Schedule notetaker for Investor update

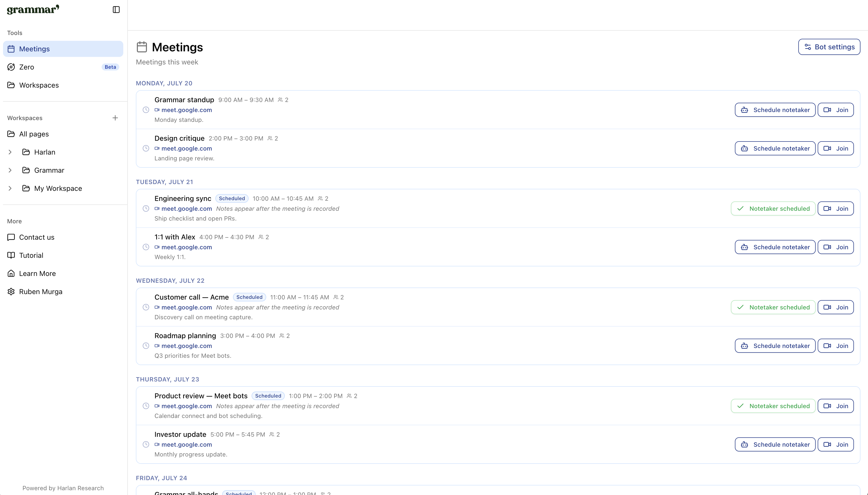(775, 444)
